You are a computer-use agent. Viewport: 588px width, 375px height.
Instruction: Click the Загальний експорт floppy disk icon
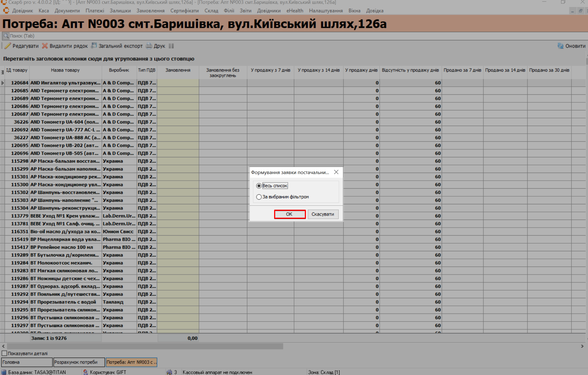point(94,46)
